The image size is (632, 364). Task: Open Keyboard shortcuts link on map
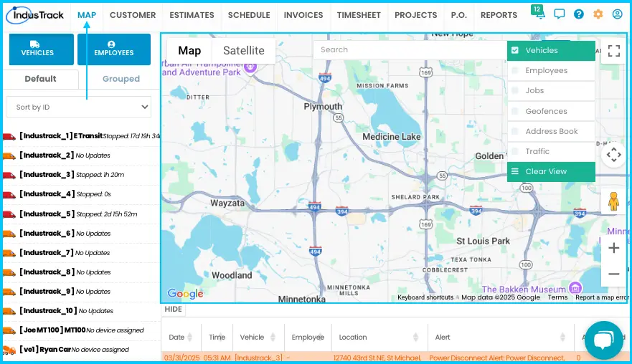(x=425, y=297)
